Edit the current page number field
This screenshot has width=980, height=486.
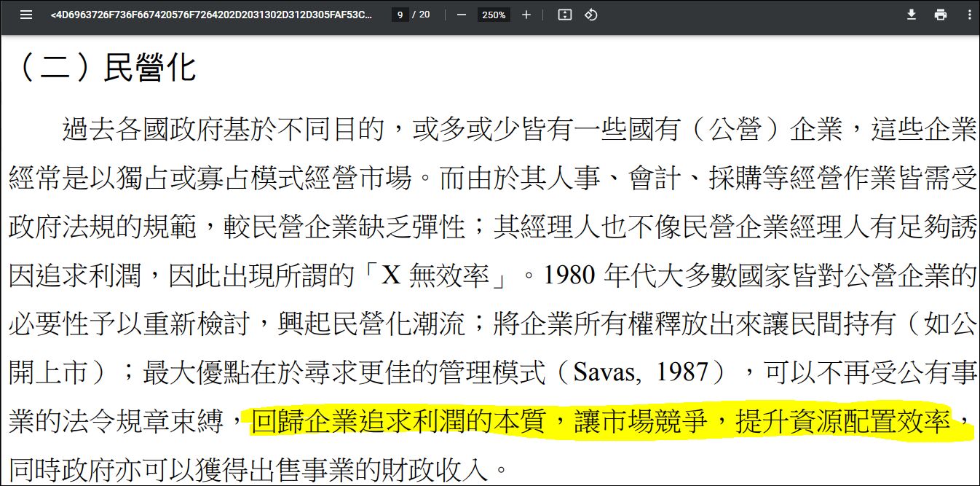coord(399,15)
